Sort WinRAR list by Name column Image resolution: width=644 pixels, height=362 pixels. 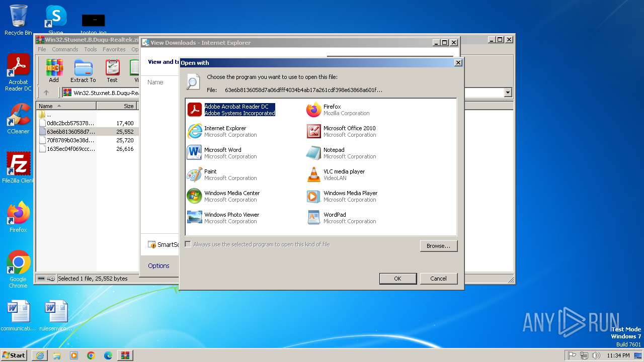(66, 106)
